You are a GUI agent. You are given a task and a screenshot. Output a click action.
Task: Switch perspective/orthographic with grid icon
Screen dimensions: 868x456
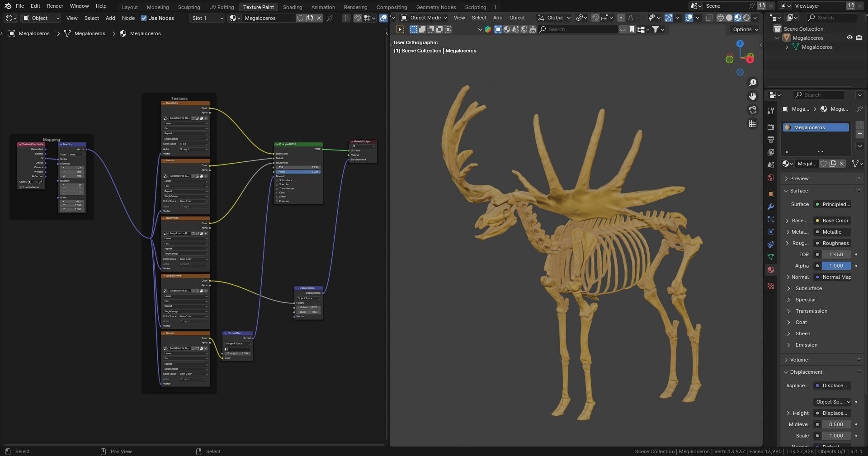(753, 123)
